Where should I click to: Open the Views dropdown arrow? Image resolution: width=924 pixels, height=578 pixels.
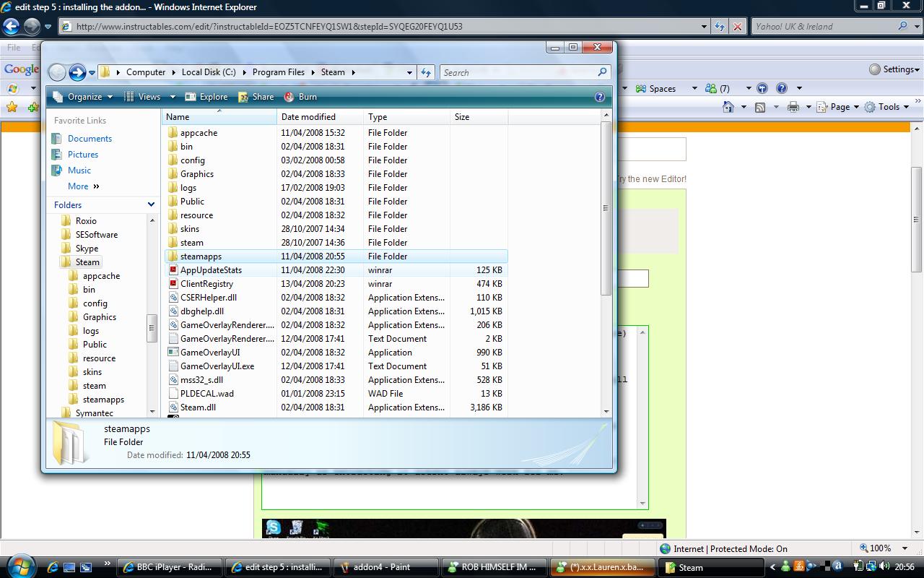coord(173,97)
